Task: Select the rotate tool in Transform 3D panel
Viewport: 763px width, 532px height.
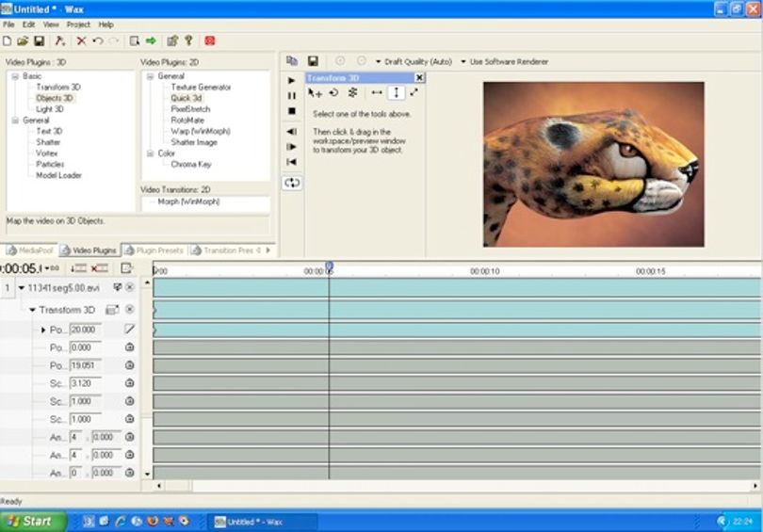Action: tap(333, 92)
